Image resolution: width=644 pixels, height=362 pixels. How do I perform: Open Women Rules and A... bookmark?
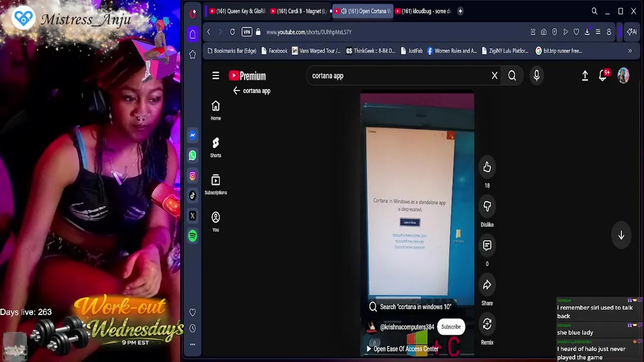click(452, 51)
